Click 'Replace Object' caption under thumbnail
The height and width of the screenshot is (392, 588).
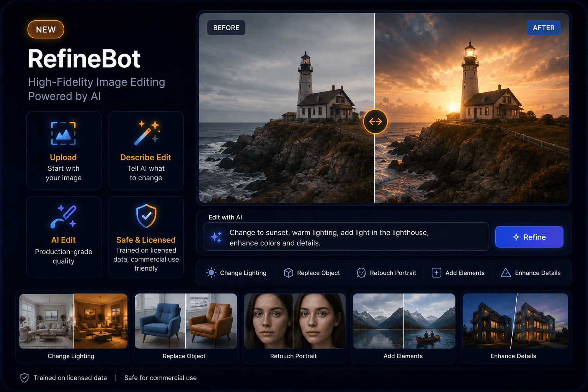[x=184, y=356]
